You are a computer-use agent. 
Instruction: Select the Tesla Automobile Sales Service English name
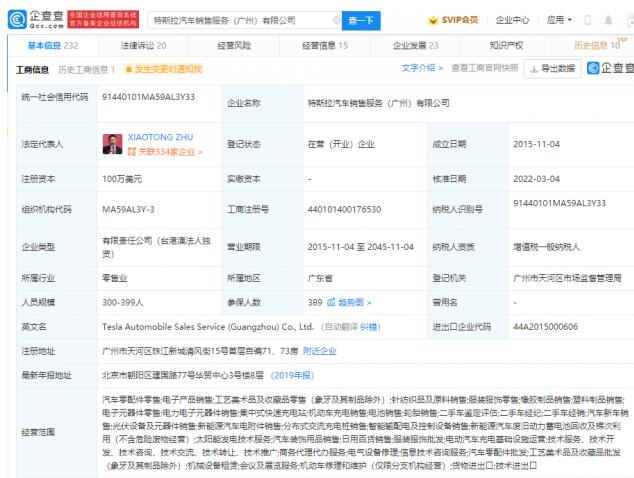coord(208,327)
